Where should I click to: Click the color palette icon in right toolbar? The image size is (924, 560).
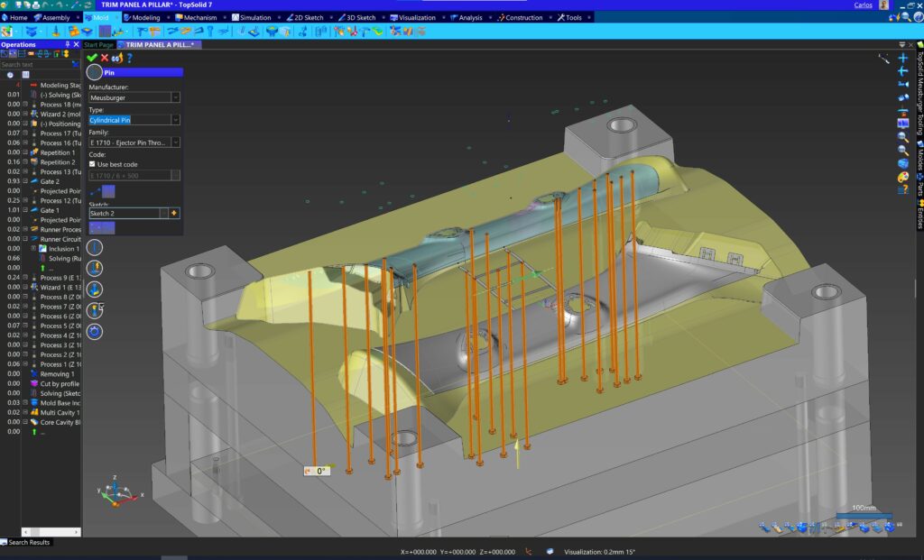pyautogui.click(x=902, y=178)
